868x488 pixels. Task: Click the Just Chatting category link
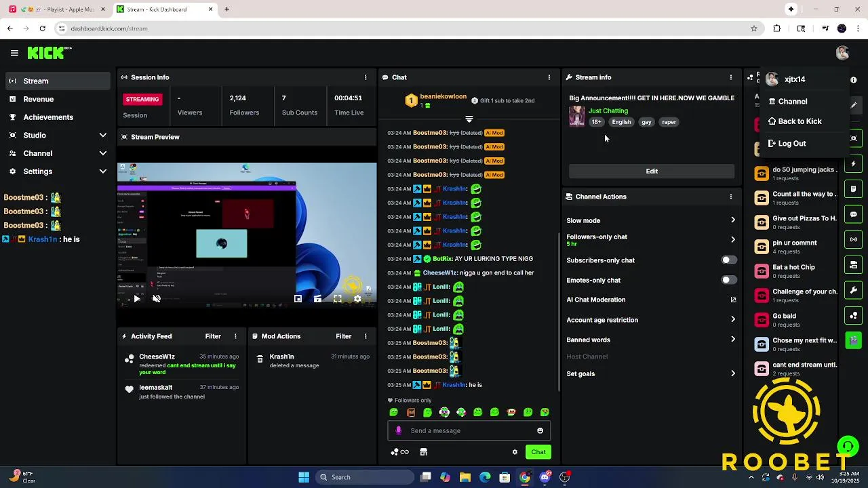[608, 110]
